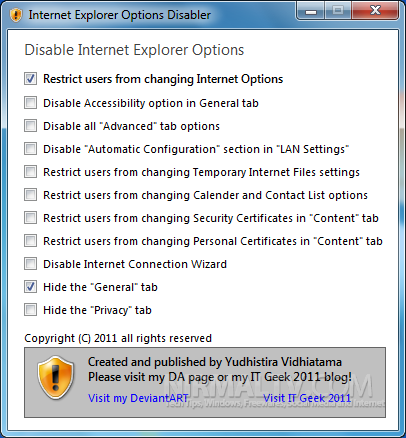Screen dimensions: 406x438
Task: Close the Internet Explorer Options Disabler window
Action: tap(375, 11)
